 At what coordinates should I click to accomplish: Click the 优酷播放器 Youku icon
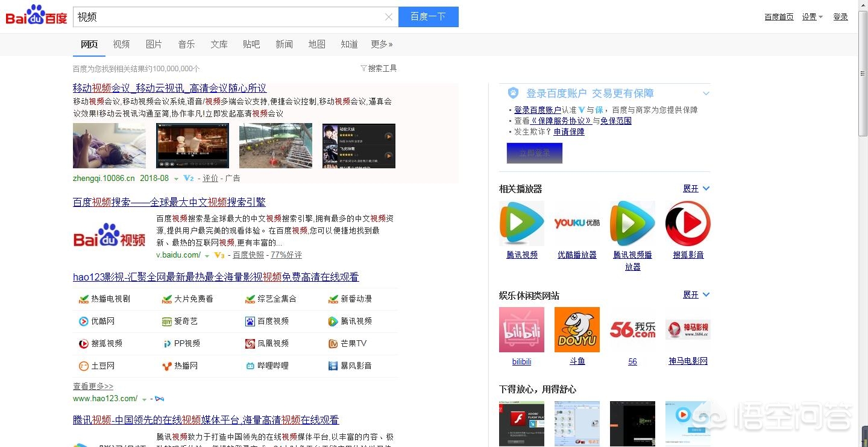point(577,223)
